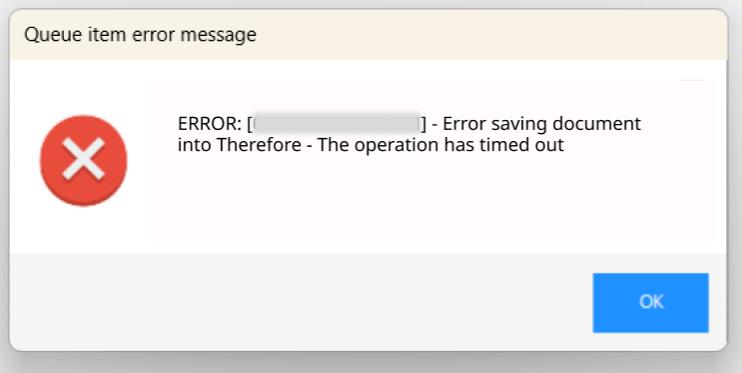This screenshot has width=742, height=373.
Task: Click the blurred identifier inside the brackets
Action: click(x=336, y=124)
